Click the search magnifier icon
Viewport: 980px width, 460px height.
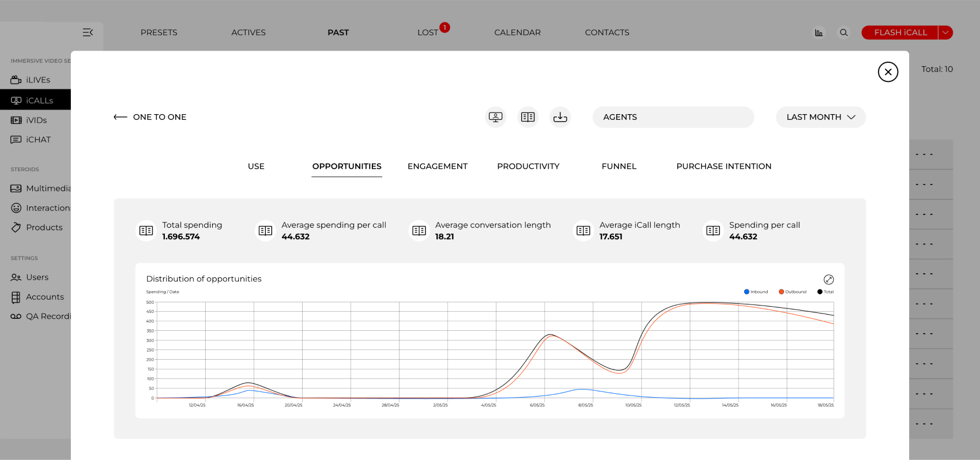click(x=843, y=33)
